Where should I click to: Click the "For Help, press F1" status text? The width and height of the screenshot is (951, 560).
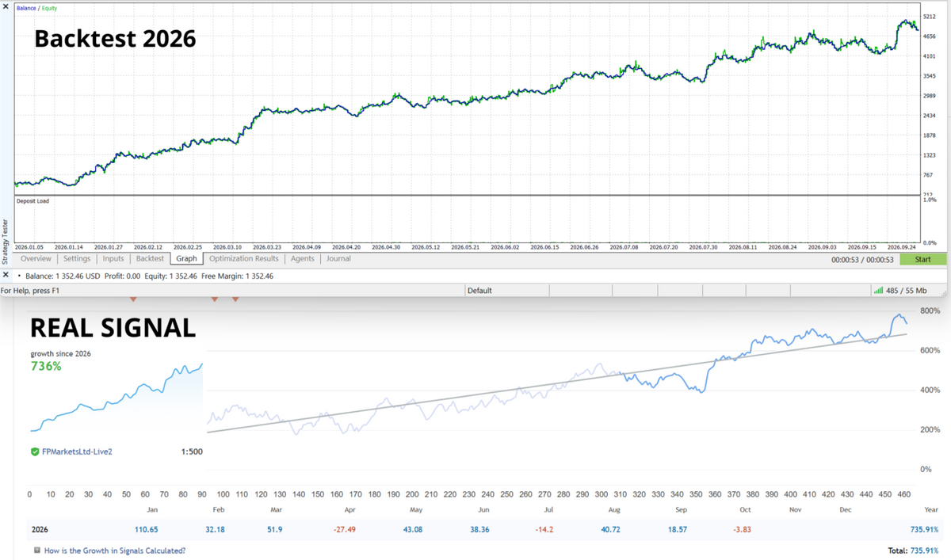point(30,291)
